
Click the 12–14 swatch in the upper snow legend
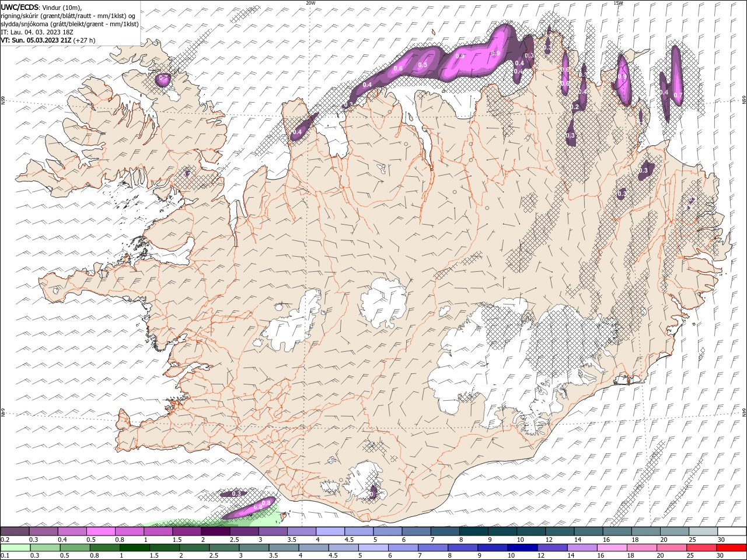(559, 531)
